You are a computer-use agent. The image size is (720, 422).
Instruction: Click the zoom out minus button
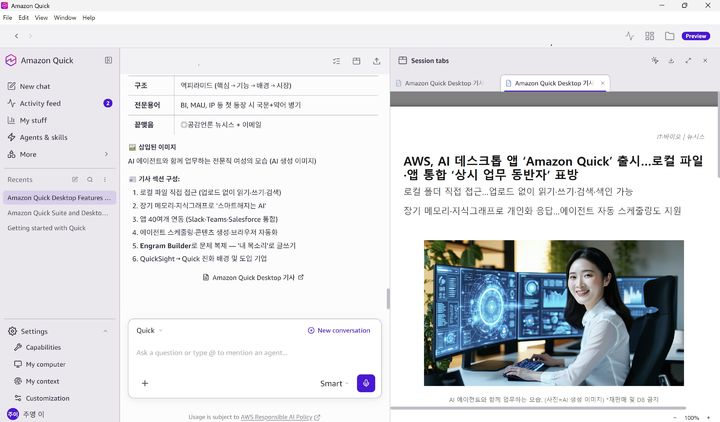pyautogui.click(x=675, y=418)
